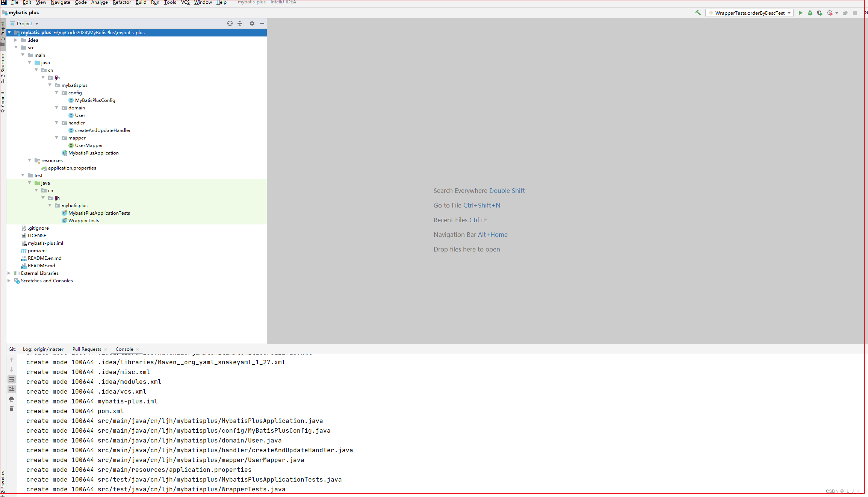Click the console Down arrow icon
The height and width of the screenshot is (497, 868).
pyautogui.click(x=12, y=370)
